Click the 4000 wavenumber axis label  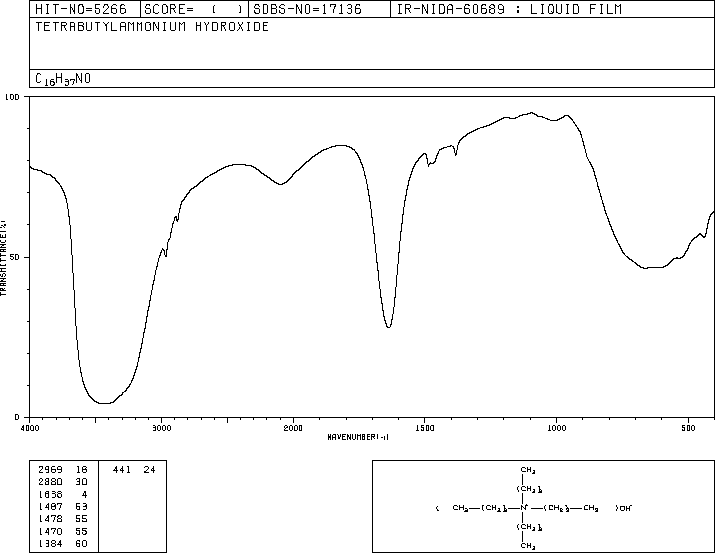[x=30, y=428]
